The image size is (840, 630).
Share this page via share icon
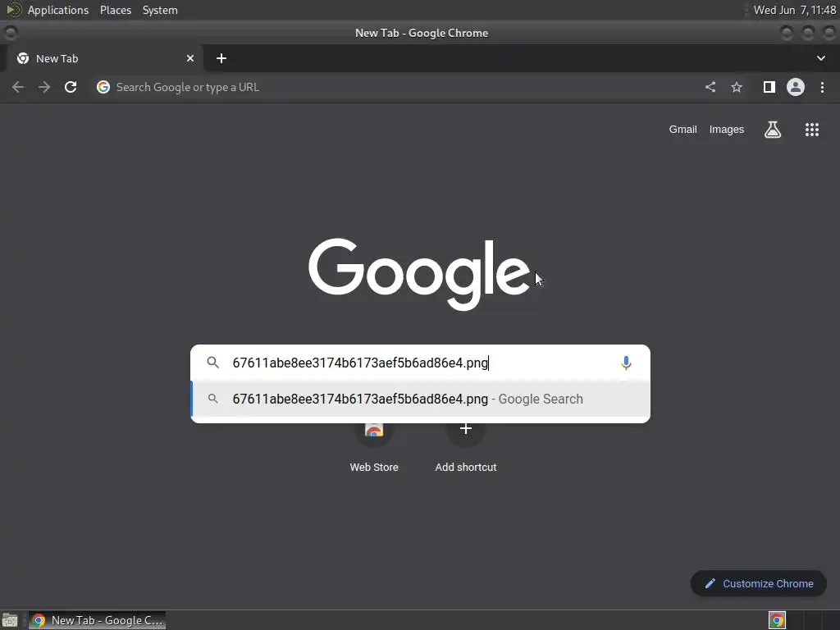[x=710, y=87]
